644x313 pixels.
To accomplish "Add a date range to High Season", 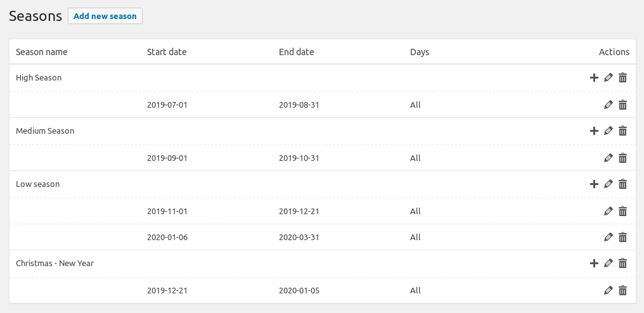I will coord(594,78).
